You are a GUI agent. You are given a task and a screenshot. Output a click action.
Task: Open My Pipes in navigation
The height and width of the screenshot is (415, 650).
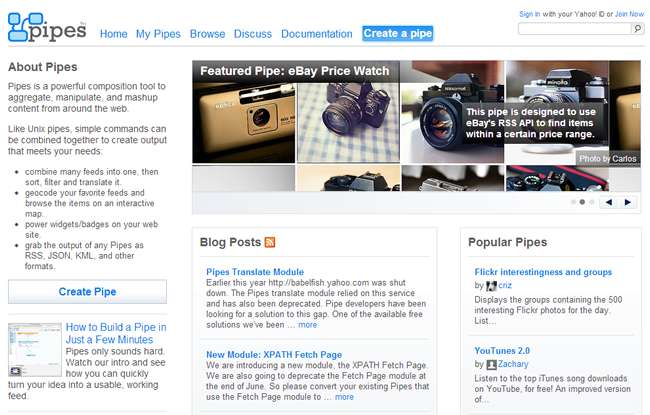pyautogui.click(x=158, y=34)
